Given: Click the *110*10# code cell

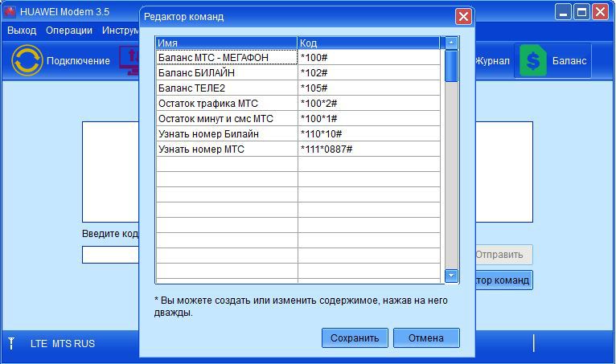Looking at the screenshot, I should coord(369,134).
